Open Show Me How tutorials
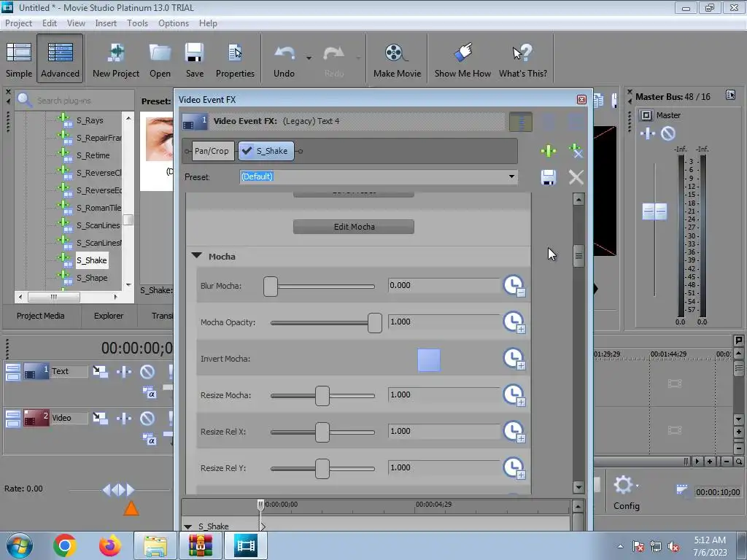 (462, 60)
